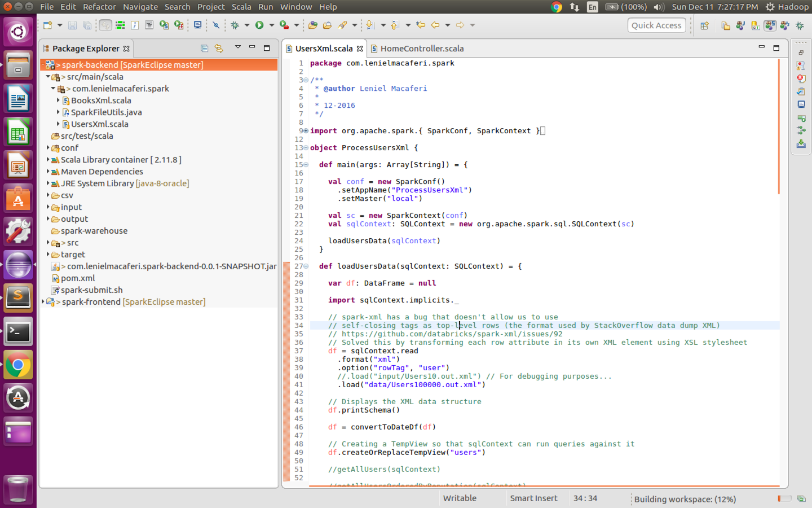812x508 pixels.
Task: Open the Package Explorer view menu arrow
Action: point(237,47)
